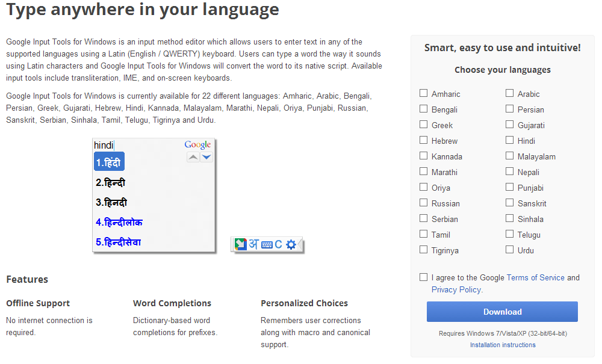Open the Privacy Policy link
This screenshot has width=602, height=364.
click(x=456, y=289)
